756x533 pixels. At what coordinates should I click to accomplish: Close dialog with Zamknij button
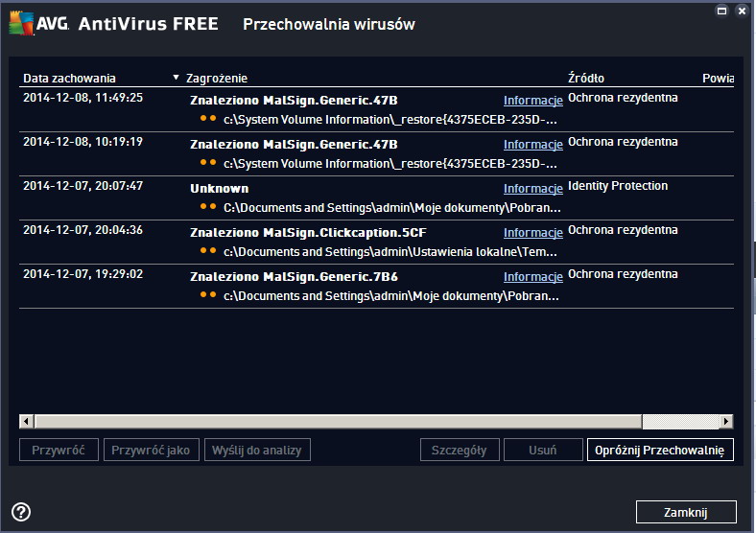[x=686, y=512]
